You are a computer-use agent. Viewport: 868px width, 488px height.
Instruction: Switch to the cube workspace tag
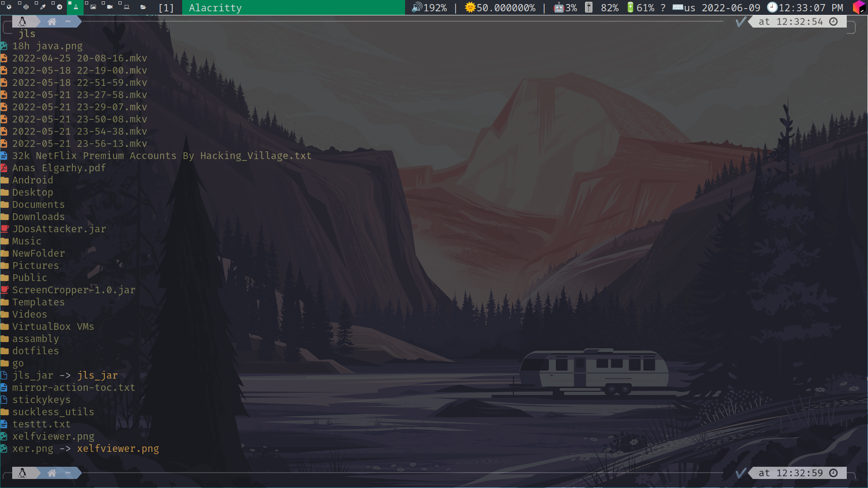coord(26,7)
